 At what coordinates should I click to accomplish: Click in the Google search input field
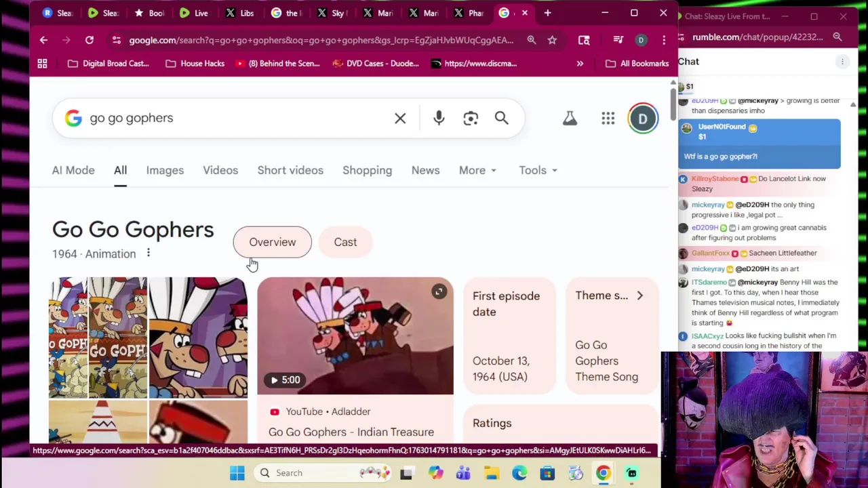tap(237, 118)
